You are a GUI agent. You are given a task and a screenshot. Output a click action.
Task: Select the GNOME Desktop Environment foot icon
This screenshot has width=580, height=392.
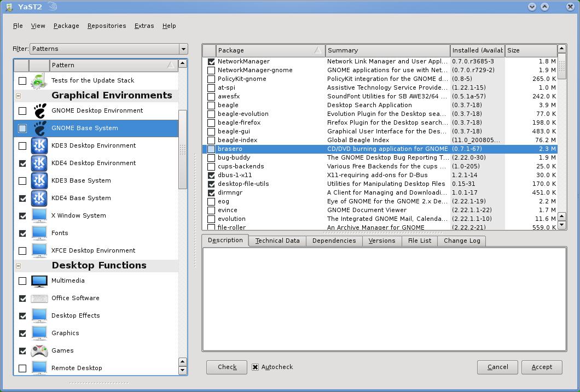38,110
